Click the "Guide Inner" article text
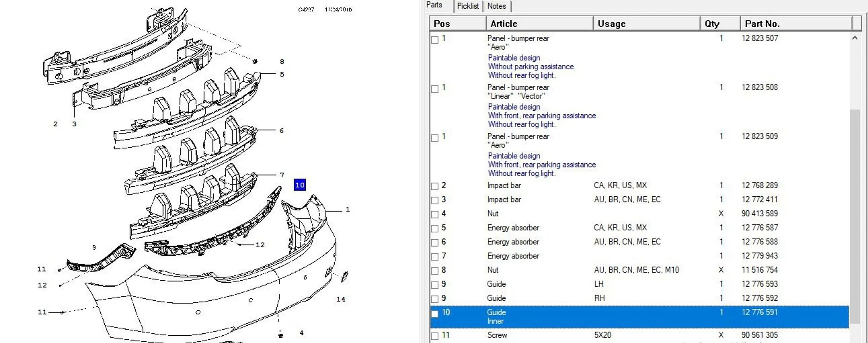 [496, 317]
